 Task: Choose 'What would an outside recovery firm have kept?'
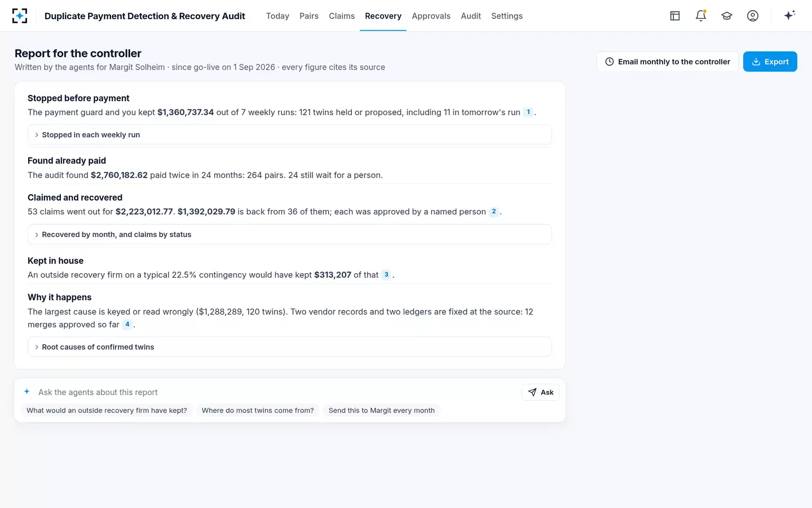(107, 410)
